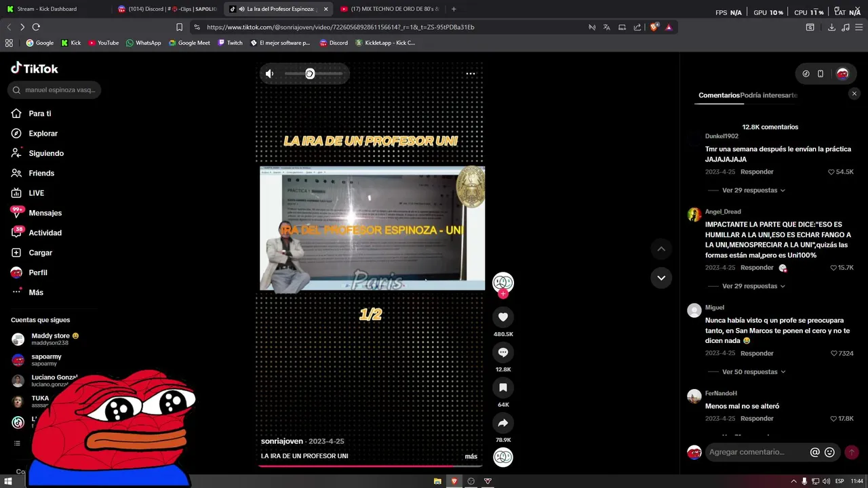The width and height of the screenshot is (868, 488).
Task: Open Perfil page
Action: (37, 272)
